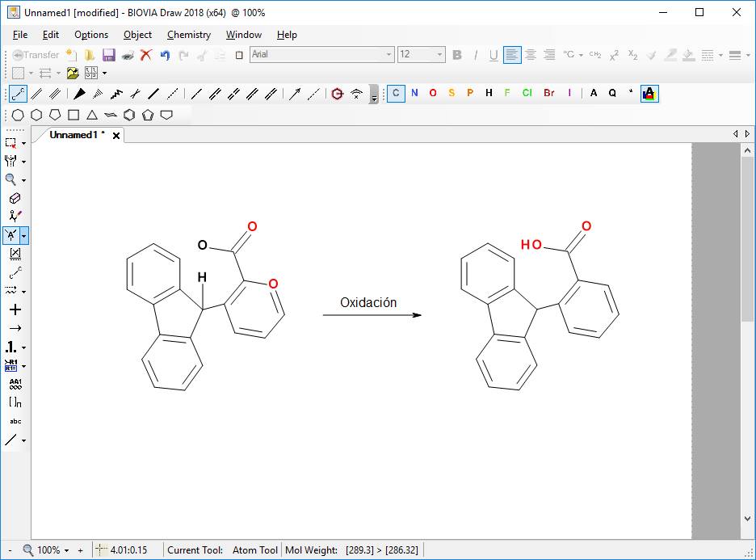Select the Oxygen atom button

433,93
